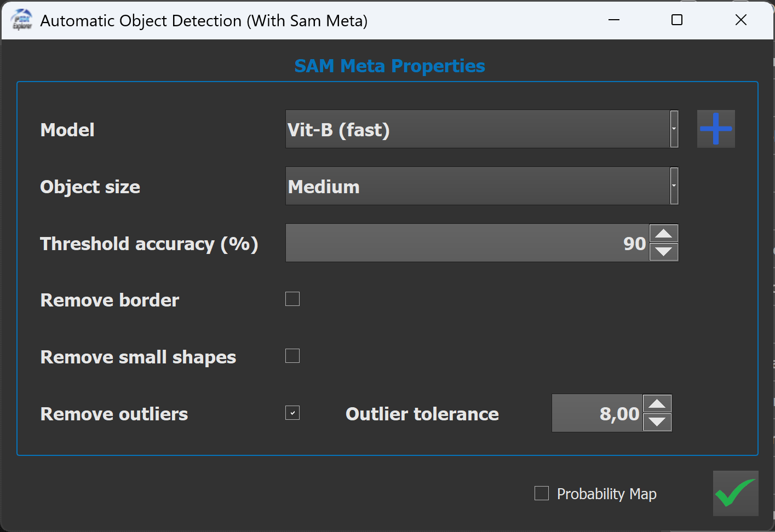Viewport: 775px width, 532px height.
Task: Click the small arrow on the Object size dropdown
Action: pyautogui.click(x=674, y=186)
